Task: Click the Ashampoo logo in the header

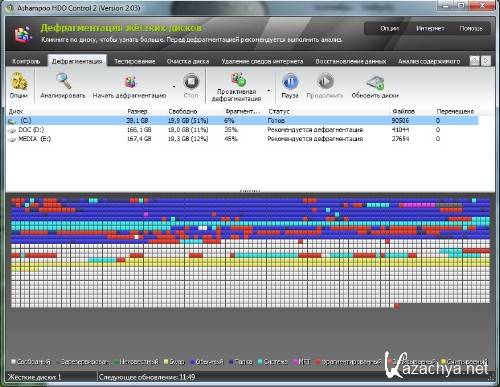Action: (23, 34)
